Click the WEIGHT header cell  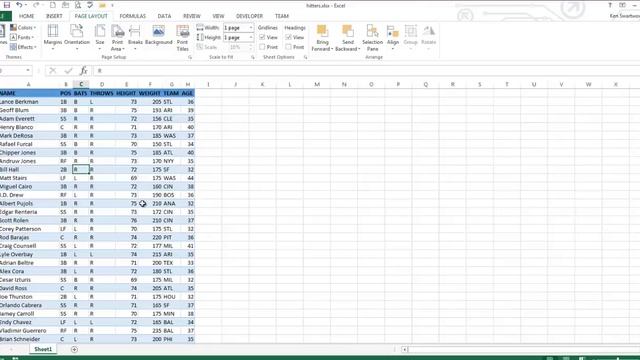[x=150, y=93]
